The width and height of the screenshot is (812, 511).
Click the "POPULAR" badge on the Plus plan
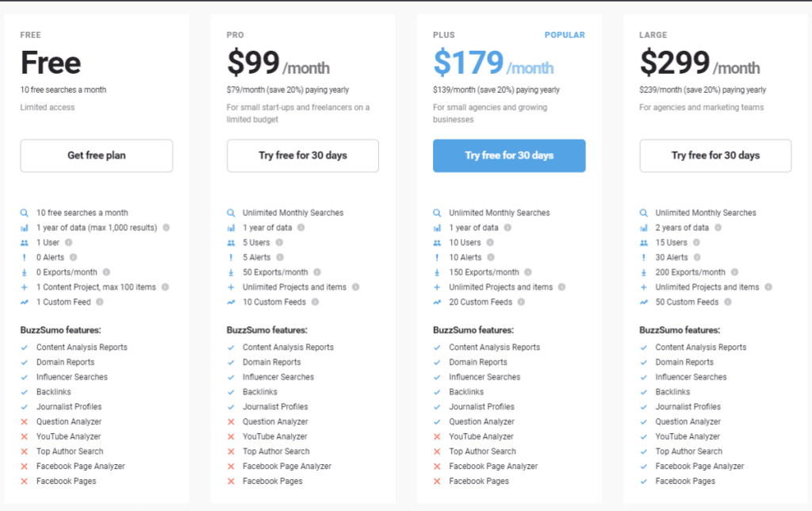565,35
